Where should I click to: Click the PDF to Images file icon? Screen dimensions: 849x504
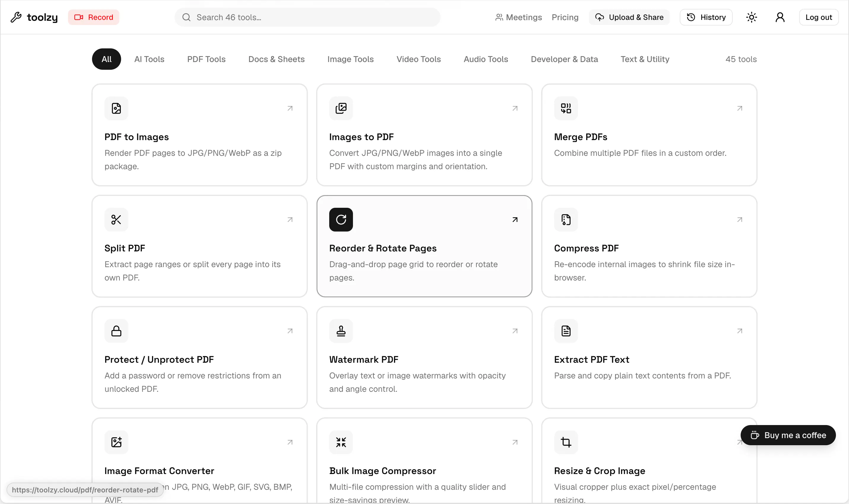click(116, 108)
